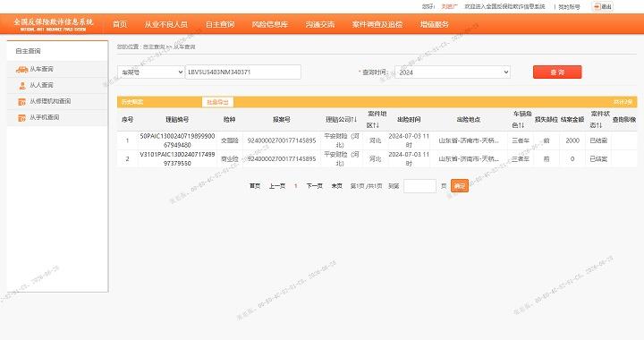Click the 险种 column header
The height and width of the screenshot is (340, 644).
tap(230, 120)
